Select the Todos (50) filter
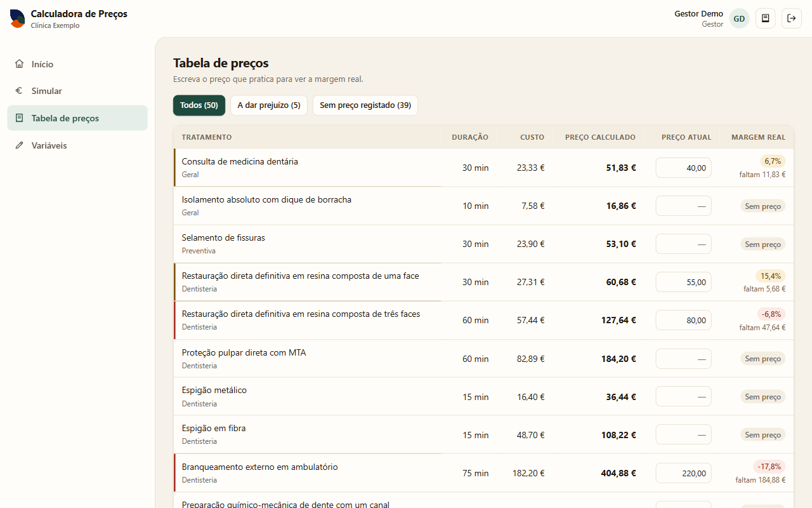The width and height of the screenshot is (812, 508). 199,105
